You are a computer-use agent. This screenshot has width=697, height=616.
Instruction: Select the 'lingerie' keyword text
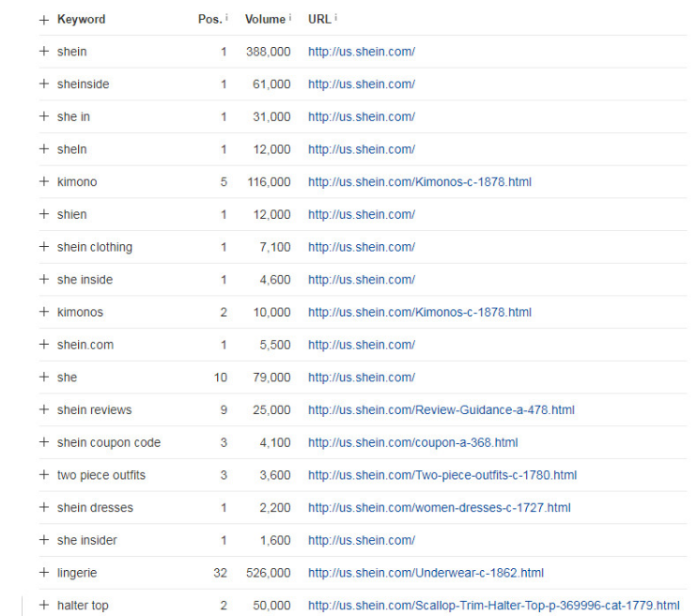coord(77,573)
